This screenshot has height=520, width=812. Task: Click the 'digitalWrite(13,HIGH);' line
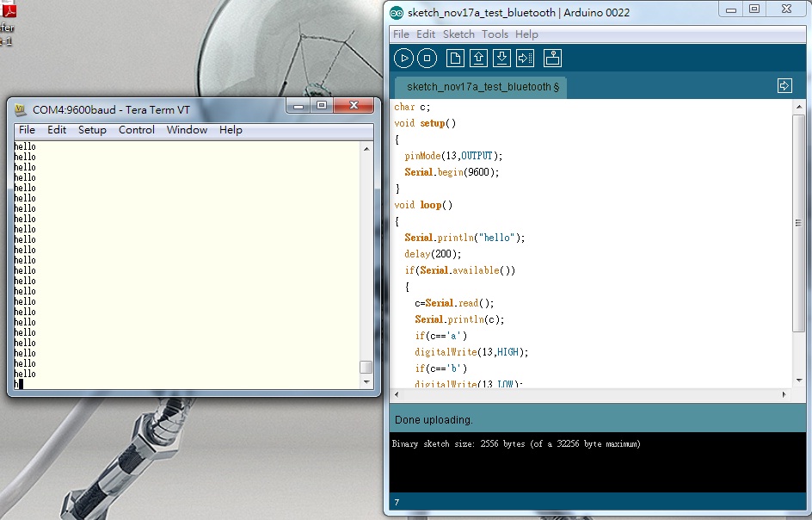[x=471, y=352]
